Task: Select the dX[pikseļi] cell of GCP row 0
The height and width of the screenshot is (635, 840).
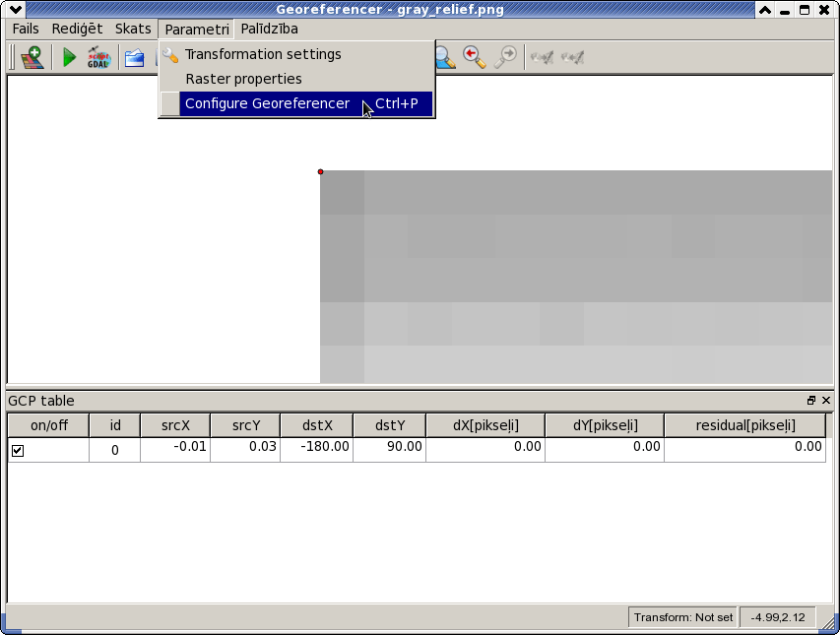Action: [x=485, y=450]
